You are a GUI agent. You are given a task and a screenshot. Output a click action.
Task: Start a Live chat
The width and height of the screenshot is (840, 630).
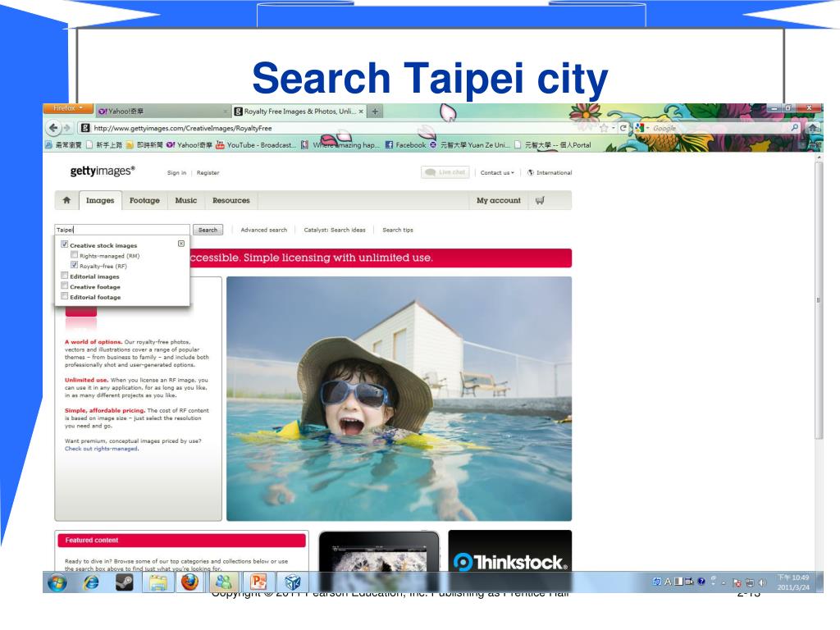445,172
